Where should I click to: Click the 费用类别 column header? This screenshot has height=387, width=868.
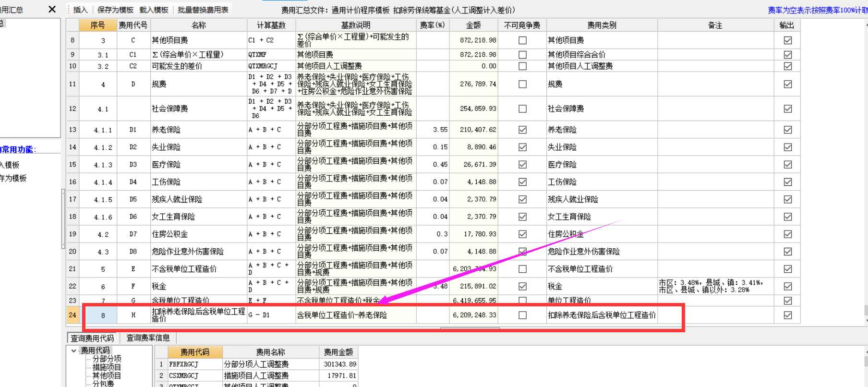(602, 25)
